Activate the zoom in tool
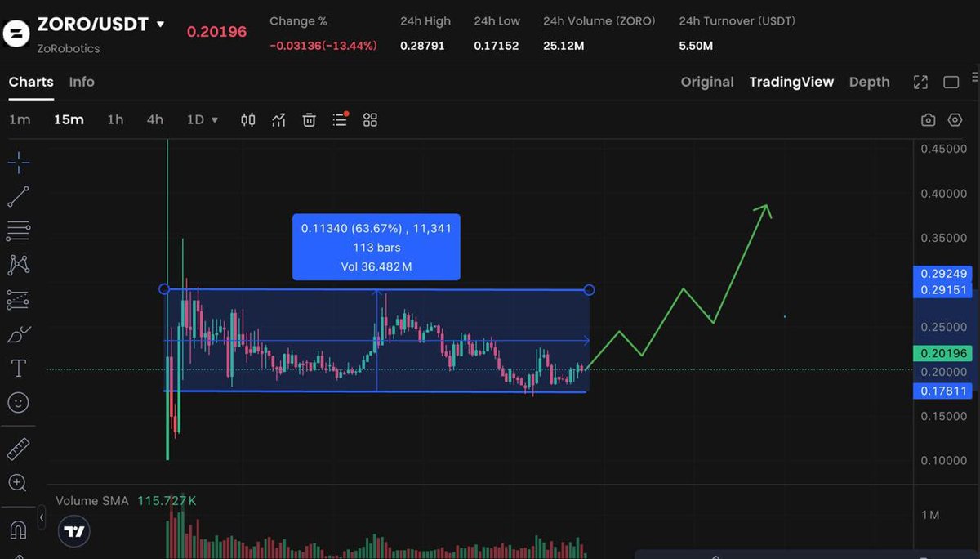 click(18, 482)
